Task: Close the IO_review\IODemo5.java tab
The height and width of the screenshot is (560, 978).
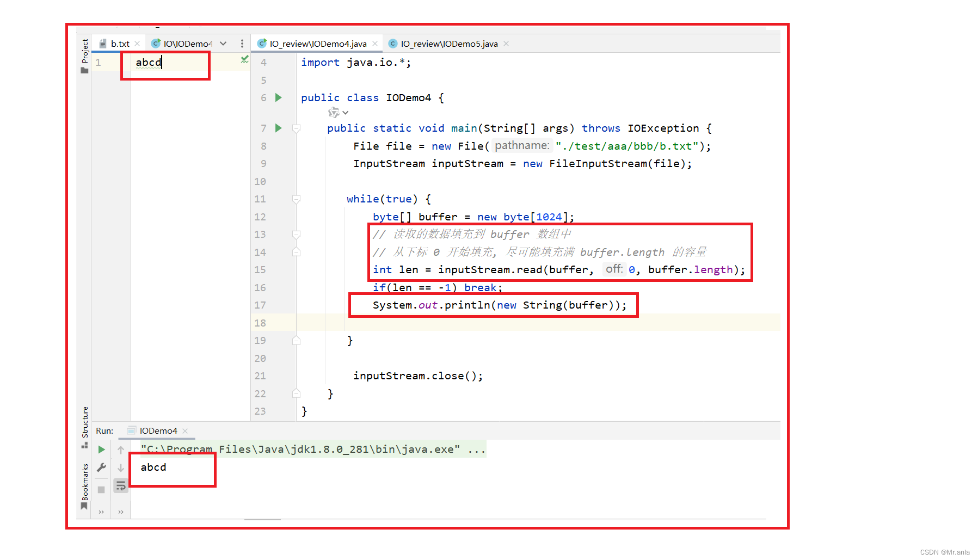Action: pyautogui.click(x=506, y=44)
